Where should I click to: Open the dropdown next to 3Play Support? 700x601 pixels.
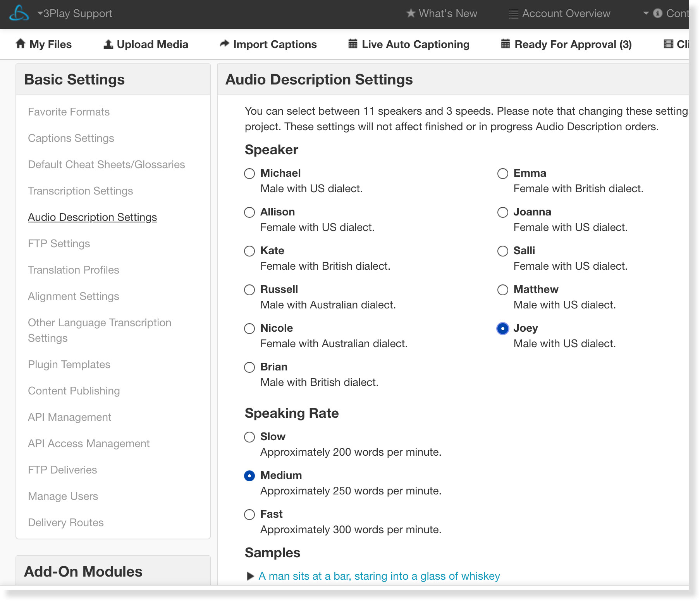coord(40,13)
